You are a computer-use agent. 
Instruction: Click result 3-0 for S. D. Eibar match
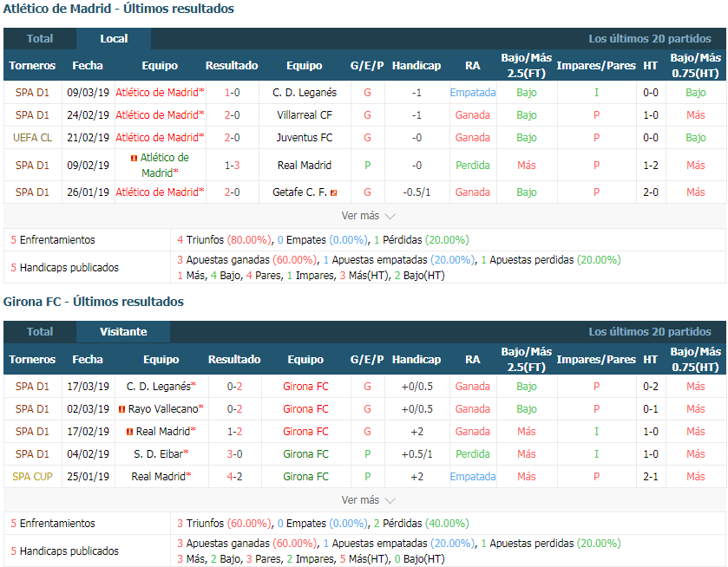[x=234, y=454]
